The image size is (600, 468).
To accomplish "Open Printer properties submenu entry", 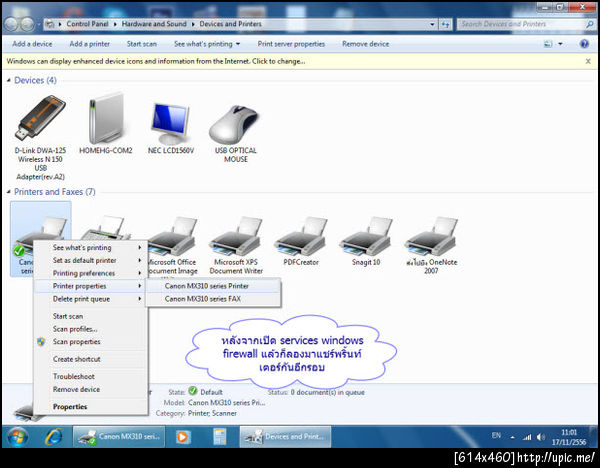I will pos(91,286).
